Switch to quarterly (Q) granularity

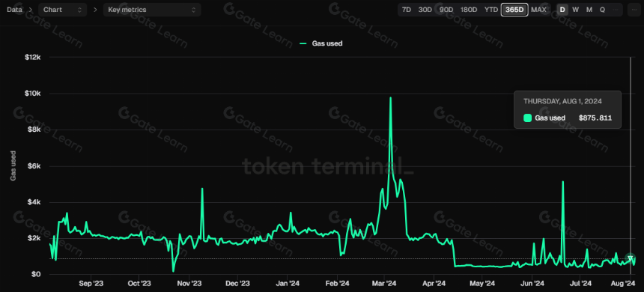tap(603, 10)
